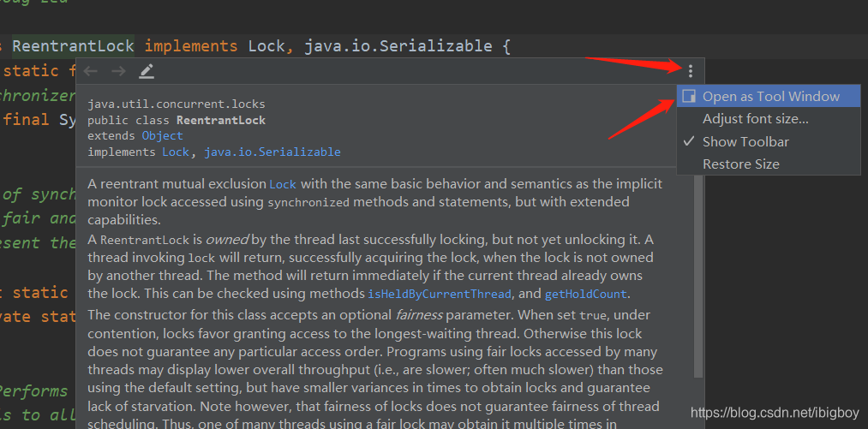Select Restore Size menu entry
This screenshot has width=868, height=429.
[x=769, y=164]
